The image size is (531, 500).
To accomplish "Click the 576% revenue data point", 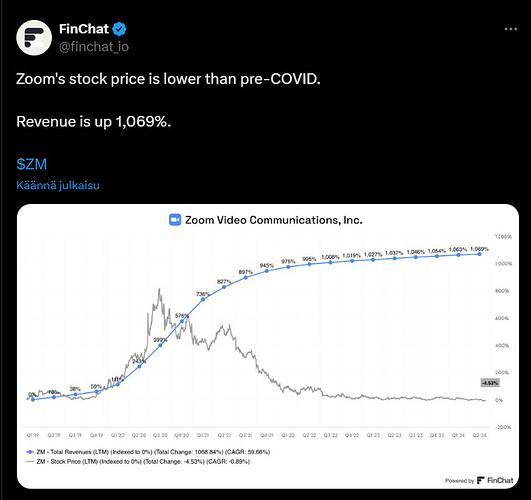I will [x=182, y=321].
